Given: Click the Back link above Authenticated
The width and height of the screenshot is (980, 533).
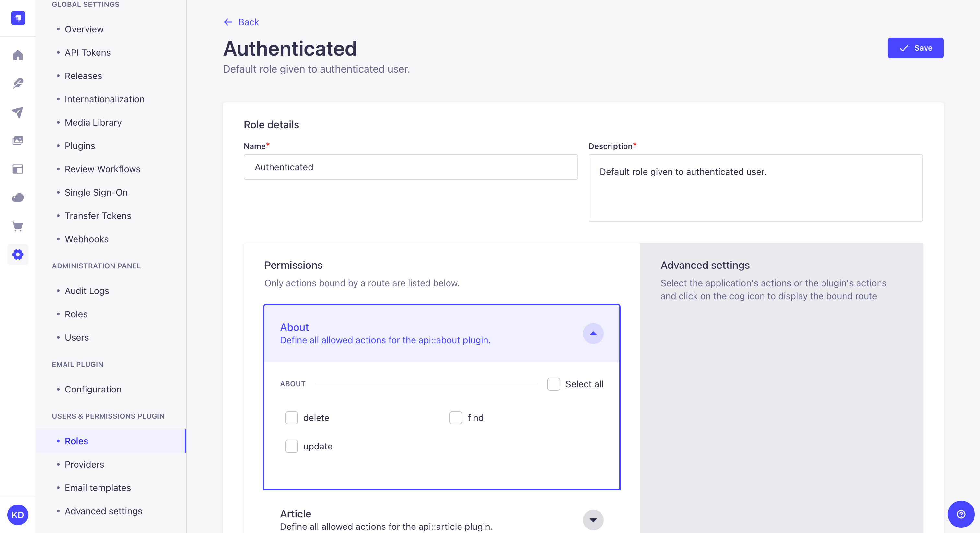Looking at the screenshot, I should click(x=241, y=22).
